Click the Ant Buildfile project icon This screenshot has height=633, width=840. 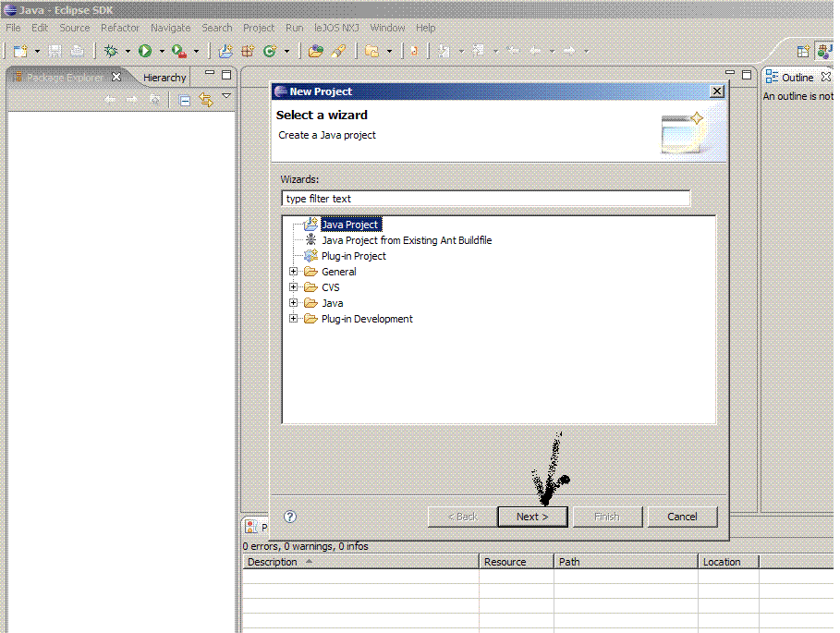click(x=310, y=239)
